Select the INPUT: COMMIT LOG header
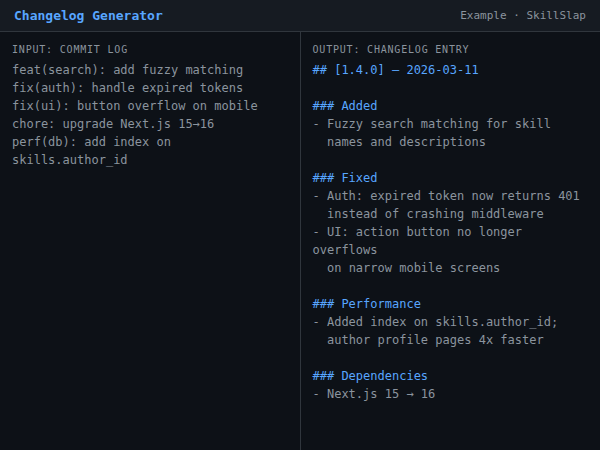The width and height of the screenshot is (600, 450). (x=70, y=49)
